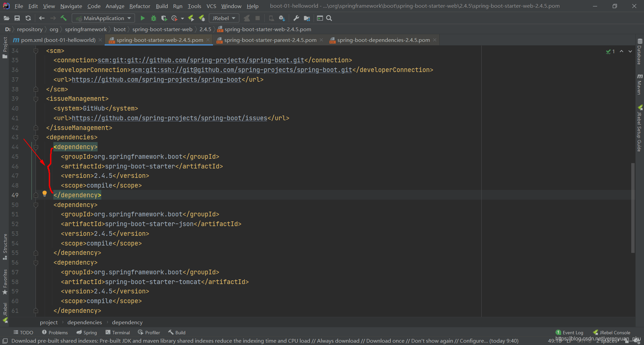644x345 pixels.
Task: Open the Project tool window
Action: click(x=5, y=48)
